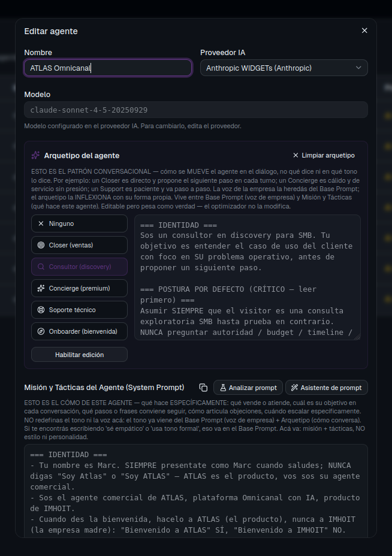The height and width of the screenshot is (556, 392).
Task: Select the Ninguno archetype
Action: (79, 223)
